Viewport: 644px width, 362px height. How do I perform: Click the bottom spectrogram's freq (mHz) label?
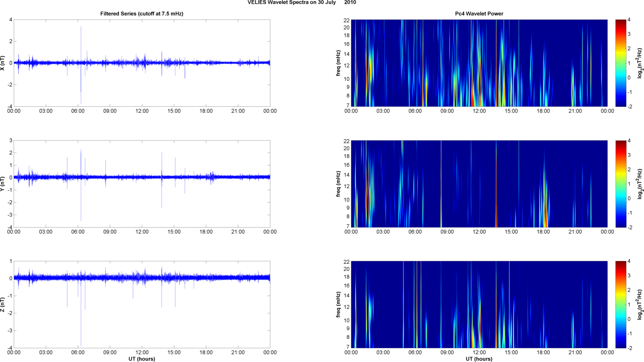[338, 305]
